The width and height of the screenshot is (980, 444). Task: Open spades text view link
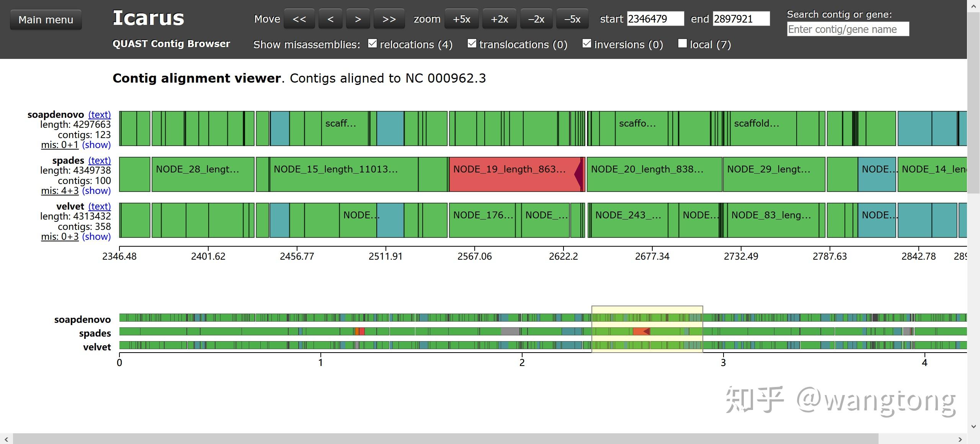pos(100,161)
